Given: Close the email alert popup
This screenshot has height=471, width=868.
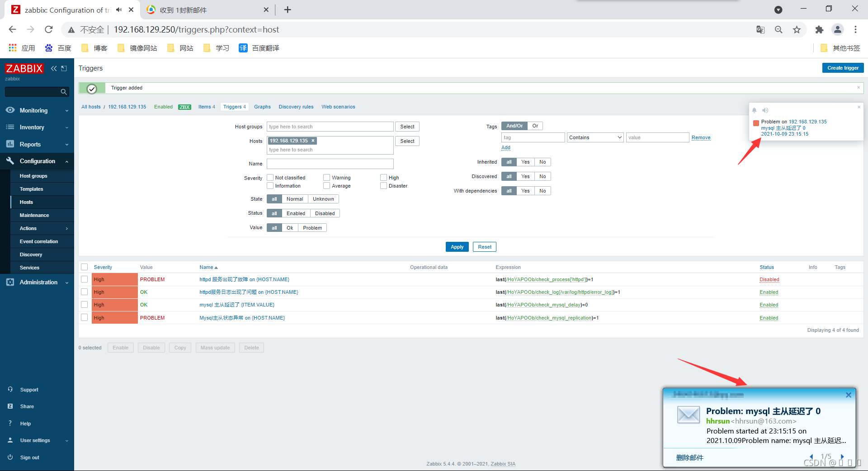Looking at the screenshot, I should pyautogui.click(x=849, y=395).
